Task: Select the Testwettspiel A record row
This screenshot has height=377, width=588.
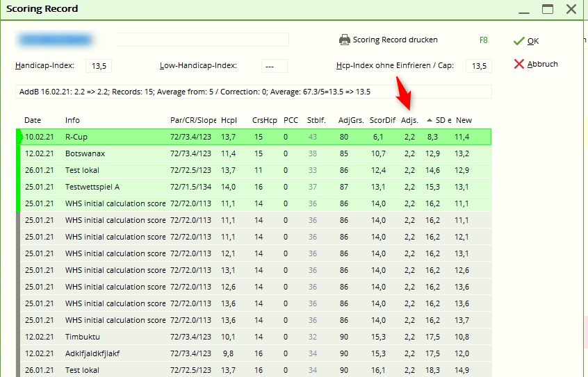Action: pos(92,187)
